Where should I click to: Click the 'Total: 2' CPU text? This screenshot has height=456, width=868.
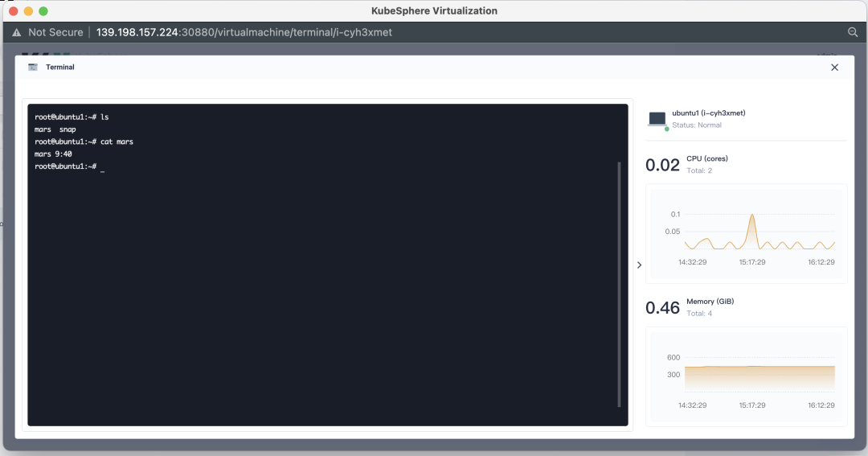[699, 170]
